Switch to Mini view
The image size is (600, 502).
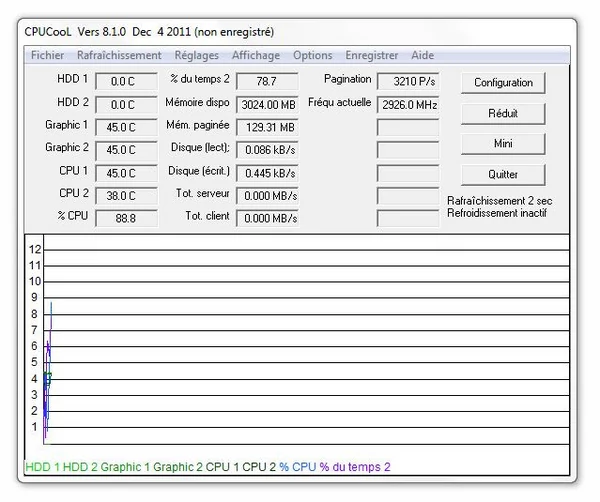tap(503, 143)
